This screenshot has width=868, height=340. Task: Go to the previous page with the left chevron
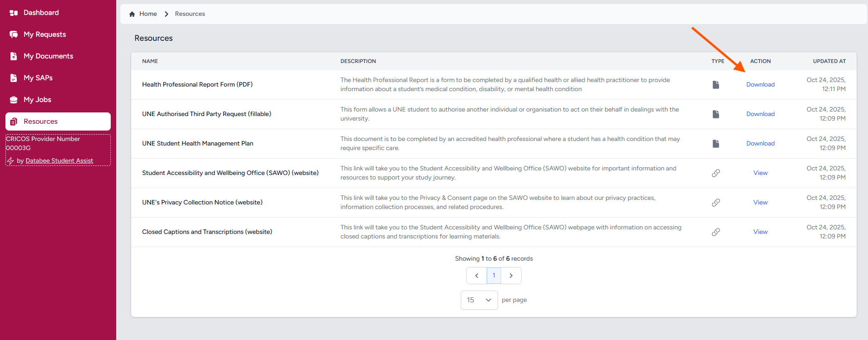point(477,276)
